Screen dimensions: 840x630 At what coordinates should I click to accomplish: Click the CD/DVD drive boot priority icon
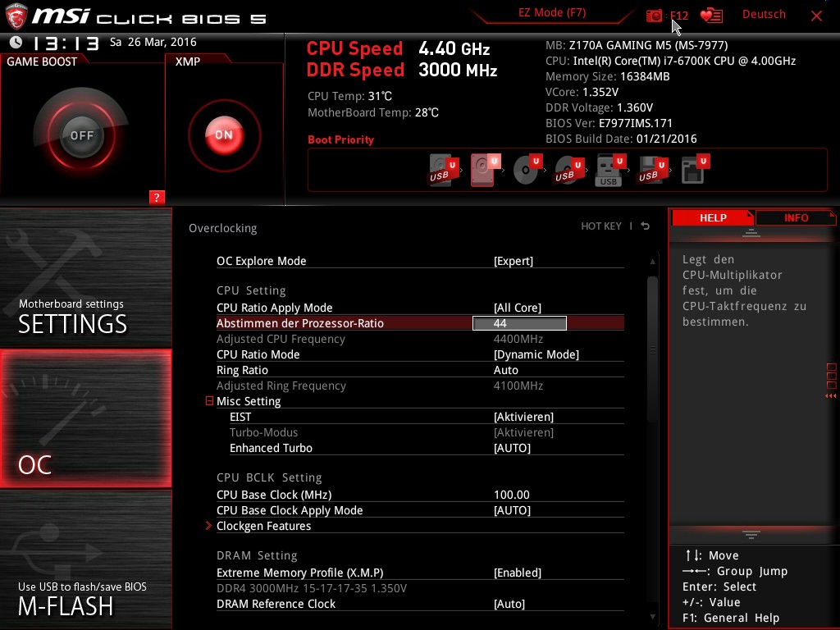coord(527,169)
